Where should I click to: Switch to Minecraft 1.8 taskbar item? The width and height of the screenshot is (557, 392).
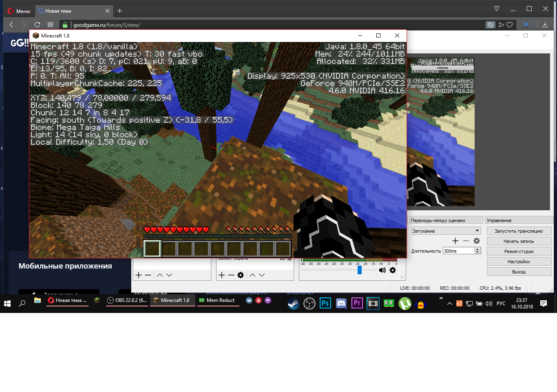click(x=172, y=300)
